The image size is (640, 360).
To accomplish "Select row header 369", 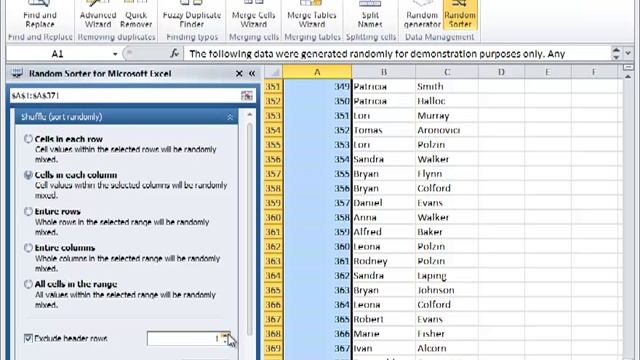I will pyautogui.click(x=273, y=348).
